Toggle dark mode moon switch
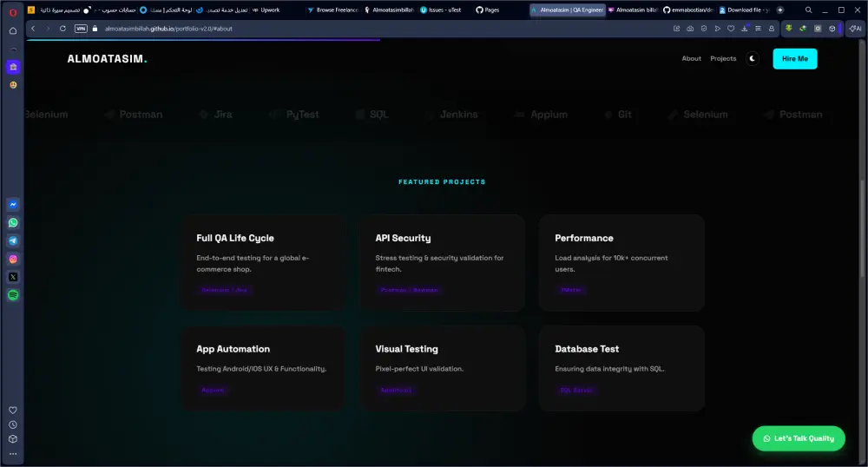This screenshot has width=868, height=467. pos(753,59)
